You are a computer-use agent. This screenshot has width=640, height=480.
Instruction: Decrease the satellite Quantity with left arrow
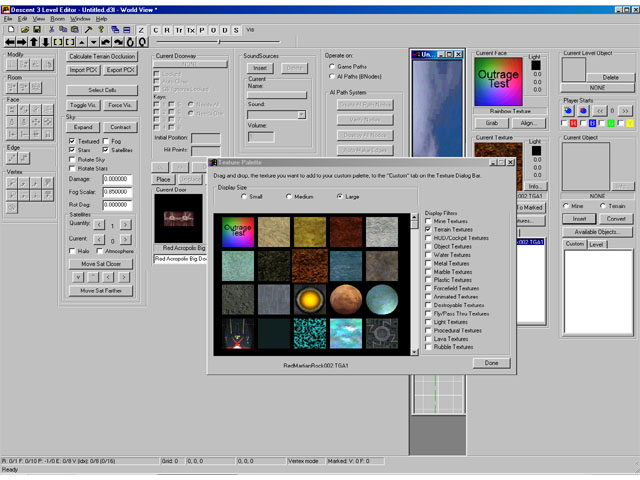(99, 224)
